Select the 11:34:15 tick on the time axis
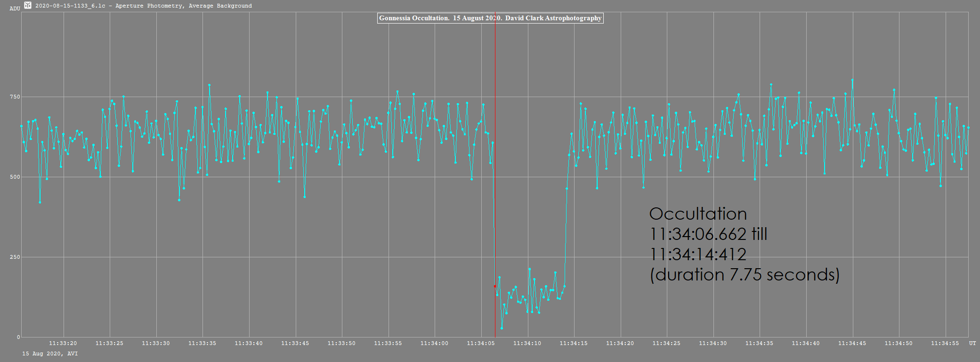980x362 pixels. 574,343
